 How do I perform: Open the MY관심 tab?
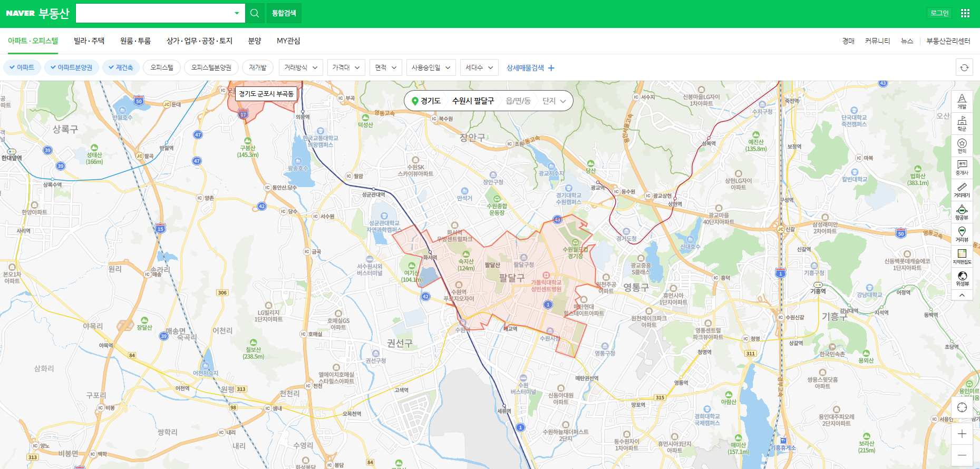tap(288, 41)
